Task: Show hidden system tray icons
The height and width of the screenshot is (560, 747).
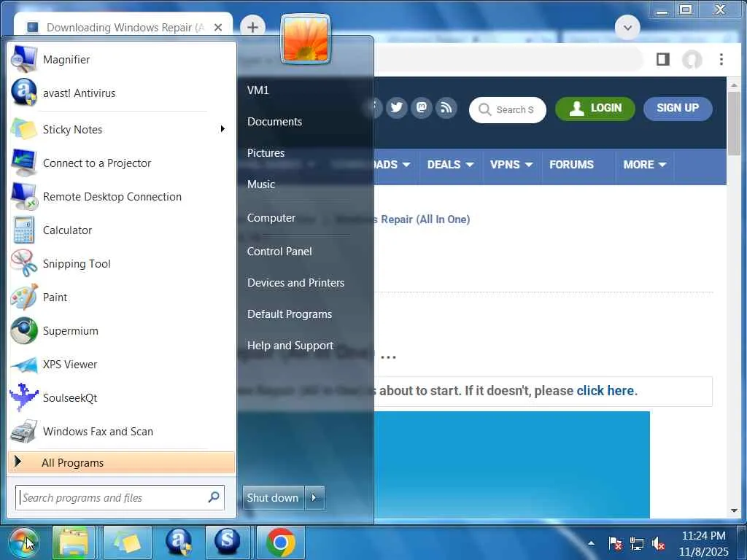Action: coord(591,542)
